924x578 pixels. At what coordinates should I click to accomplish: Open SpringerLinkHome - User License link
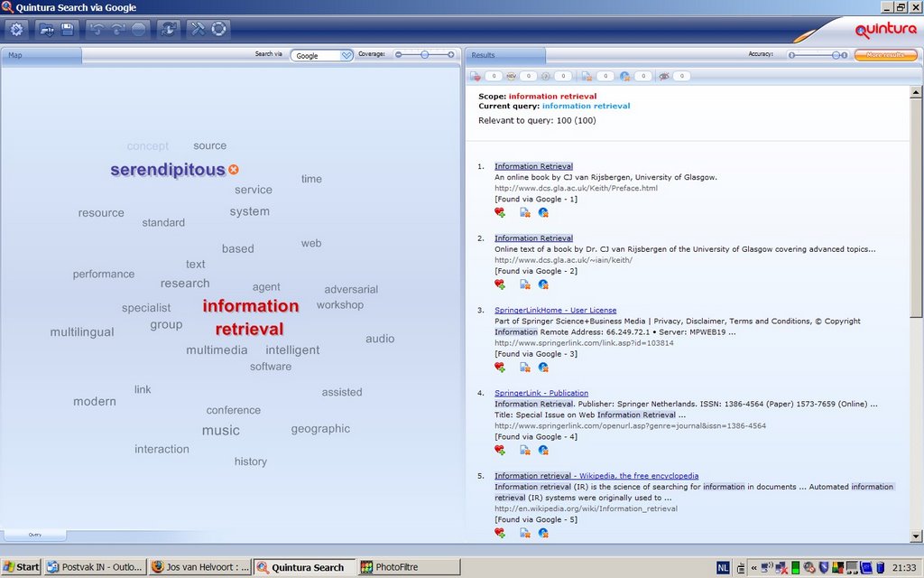coord(555,311)
